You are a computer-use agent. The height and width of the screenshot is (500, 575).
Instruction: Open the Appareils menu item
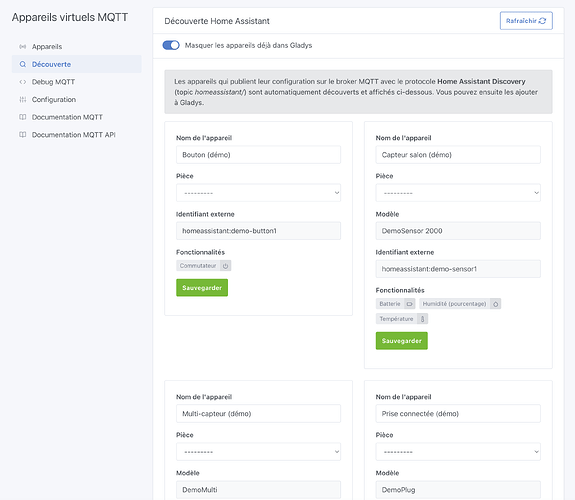click(x=77, y=47)
